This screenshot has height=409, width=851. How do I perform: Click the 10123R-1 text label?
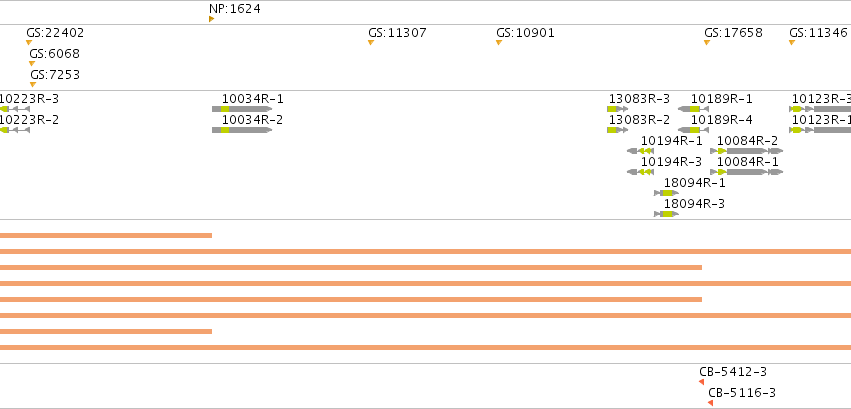coord(821,120)
